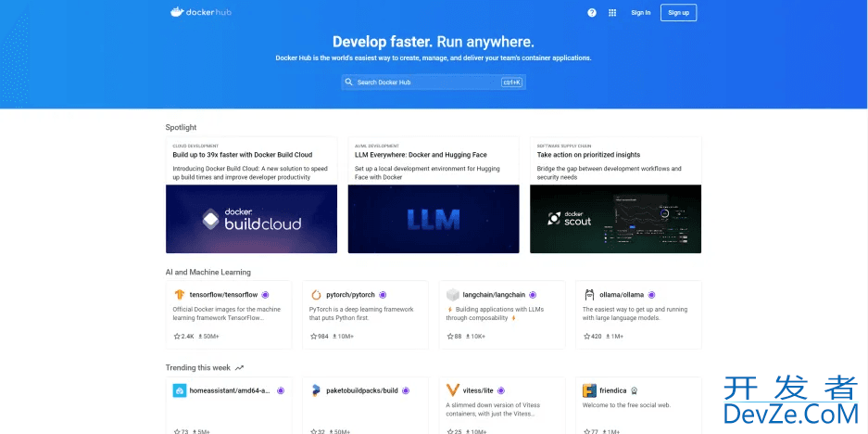Click the pytorch logo icon
This screenshot has height=434, width=868.
click(316, 294)
